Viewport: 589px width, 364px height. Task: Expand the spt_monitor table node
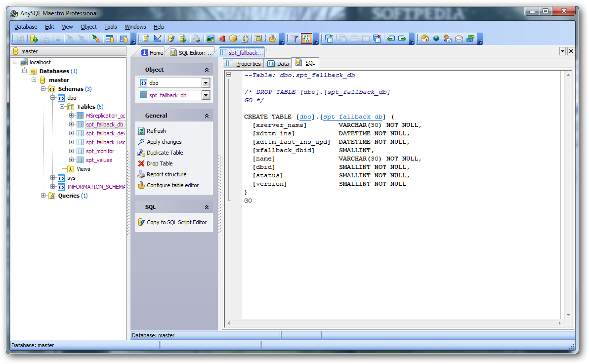click(x=71, y=151)
